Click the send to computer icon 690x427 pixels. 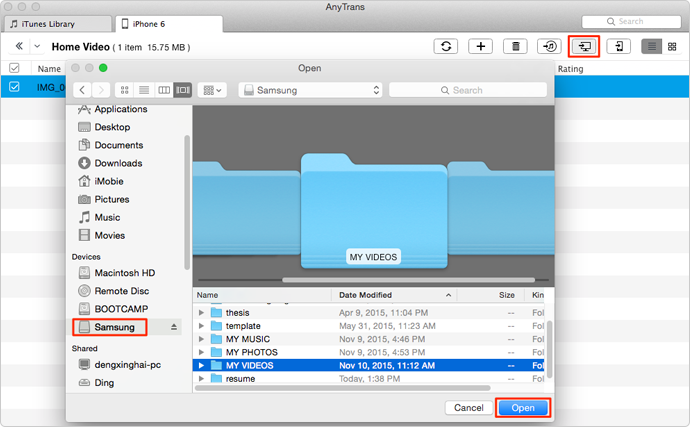tap(584, 46)
